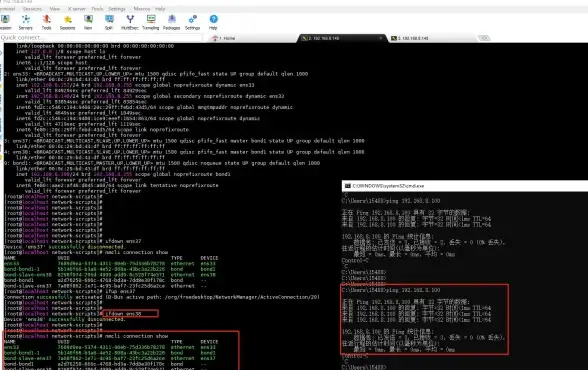Open the Sessions star icon
Viewport: 588px width, 370px height.
pos(68,22)
